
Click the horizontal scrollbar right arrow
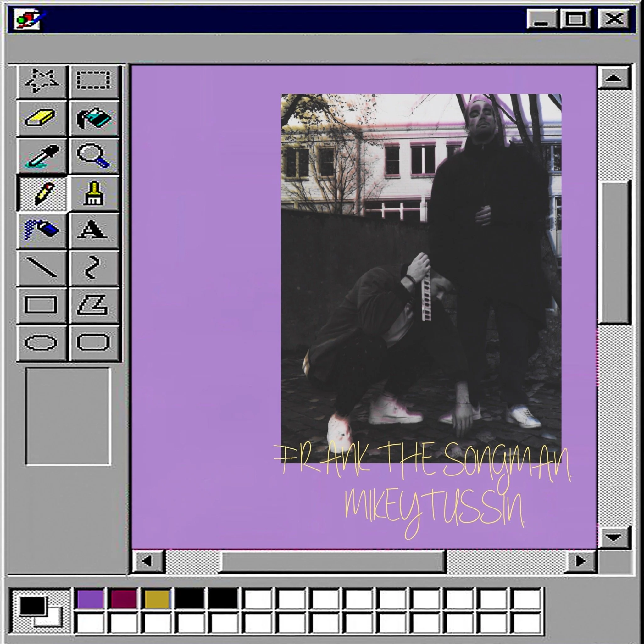580,561
